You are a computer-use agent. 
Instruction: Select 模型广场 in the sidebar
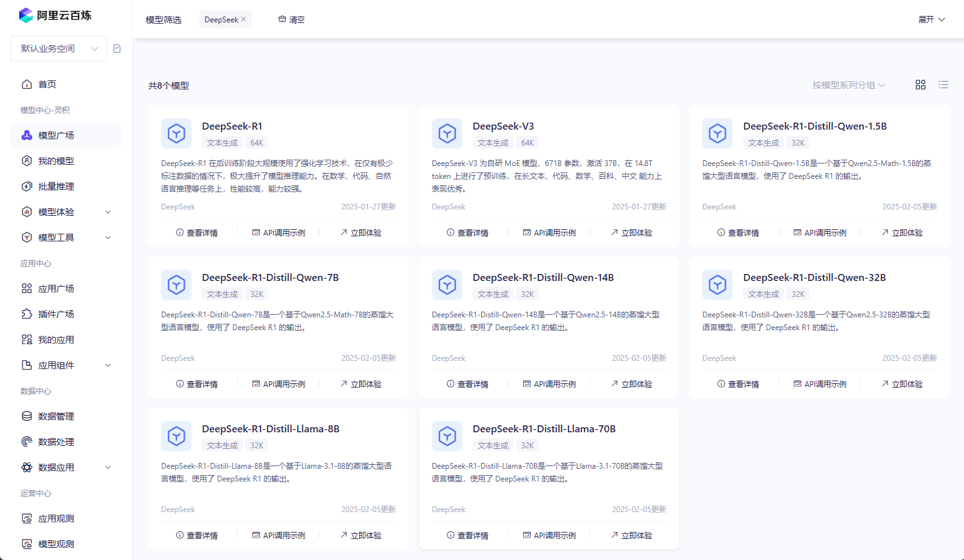(56, 135)
